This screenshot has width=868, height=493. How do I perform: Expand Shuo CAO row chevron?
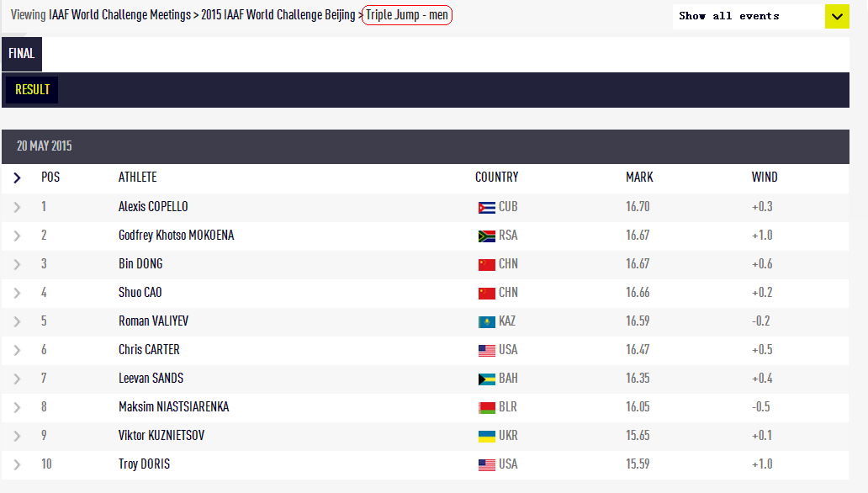[x=17, y=293]
